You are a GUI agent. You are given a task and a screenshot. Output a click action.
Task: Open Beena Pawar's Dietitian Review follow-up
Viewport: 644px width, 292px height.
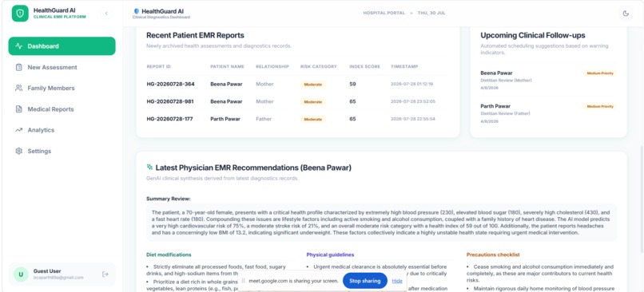point(548,80)
